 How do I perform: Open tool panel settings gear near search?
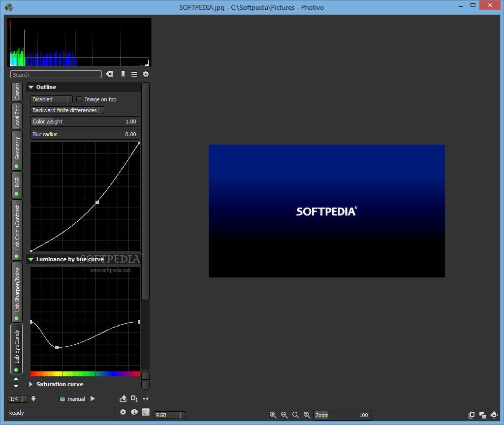tap(146, 74)
